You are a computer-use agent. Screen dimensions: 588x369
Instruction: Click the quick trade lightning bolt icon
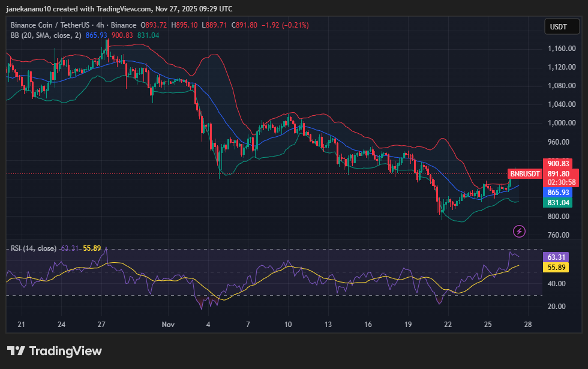518,231
